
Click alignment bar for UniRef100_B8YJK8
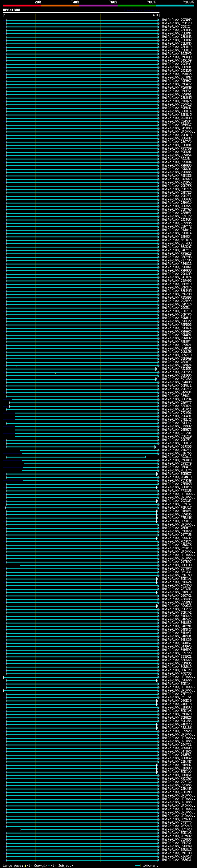point(90,830)
